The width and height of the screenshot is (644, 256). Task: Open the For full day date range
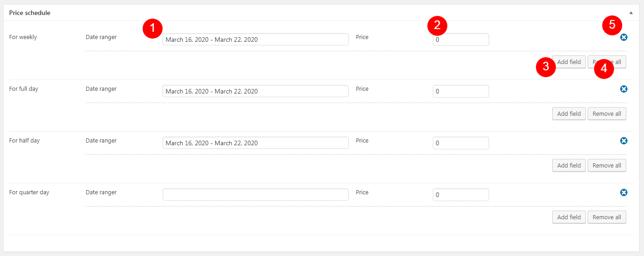(255, 91)
